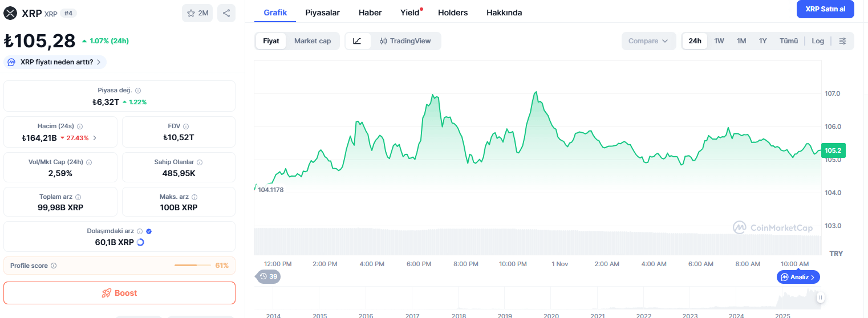This screenshot has height=318, width=868.
Task: Click the Boost button
Action: [x=119, y=293]
